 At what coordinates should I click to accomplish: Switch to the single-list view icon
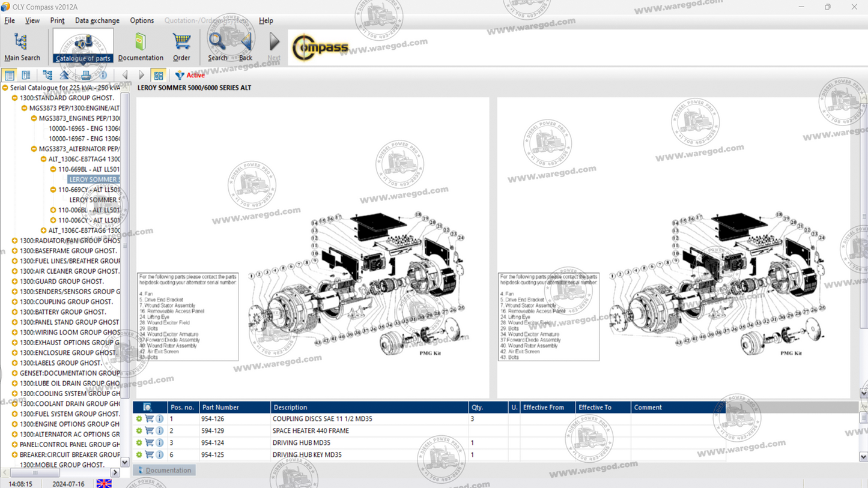tap(10, 75)
